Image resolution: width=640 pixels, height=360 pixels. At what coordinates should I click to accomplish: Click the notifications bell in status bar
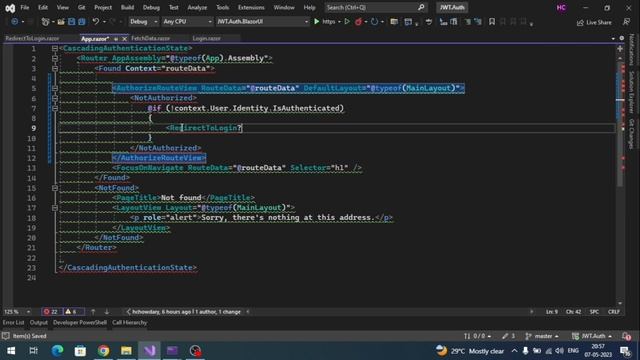626,336
